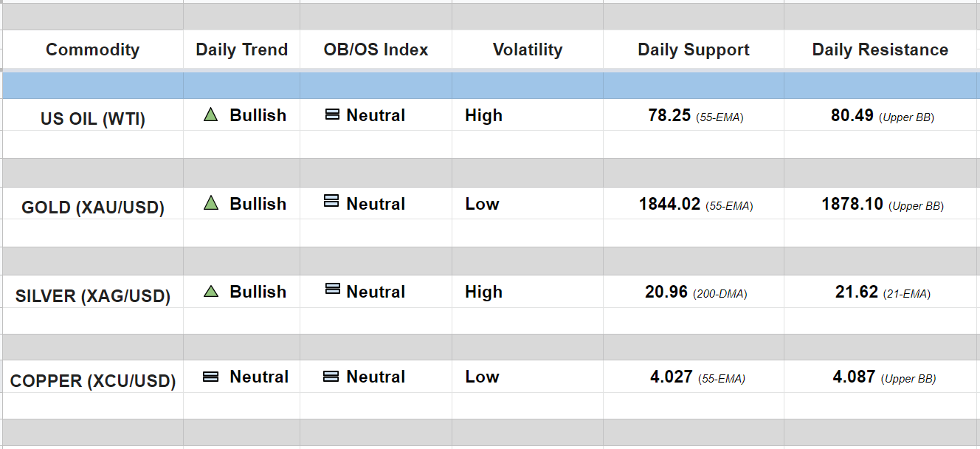Viewport: 980px width, 449px height.
Task: Click Gold's OB/OS neutral bars icon
Action: coord(331,201)
